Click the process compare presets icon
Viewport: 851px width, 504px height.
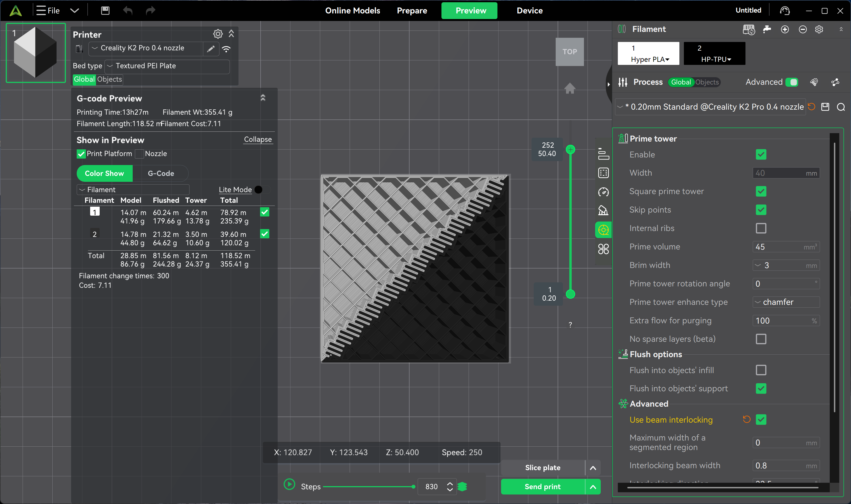coord(835,82)
